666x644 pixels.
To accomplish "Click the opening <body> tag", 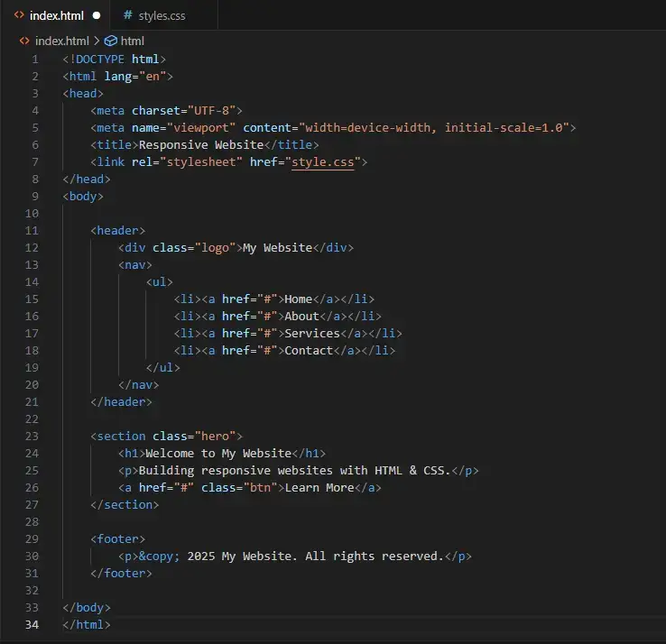I will coord(83,197).
